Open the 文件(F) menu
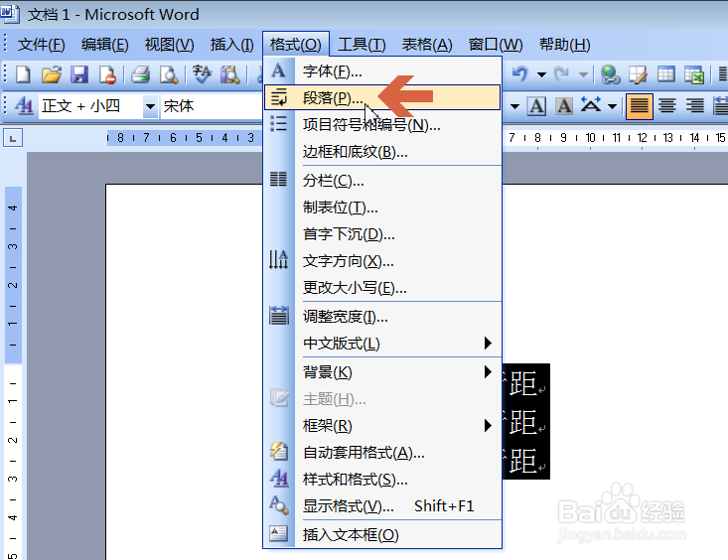728x560 pixels. (x=41, y=45)
